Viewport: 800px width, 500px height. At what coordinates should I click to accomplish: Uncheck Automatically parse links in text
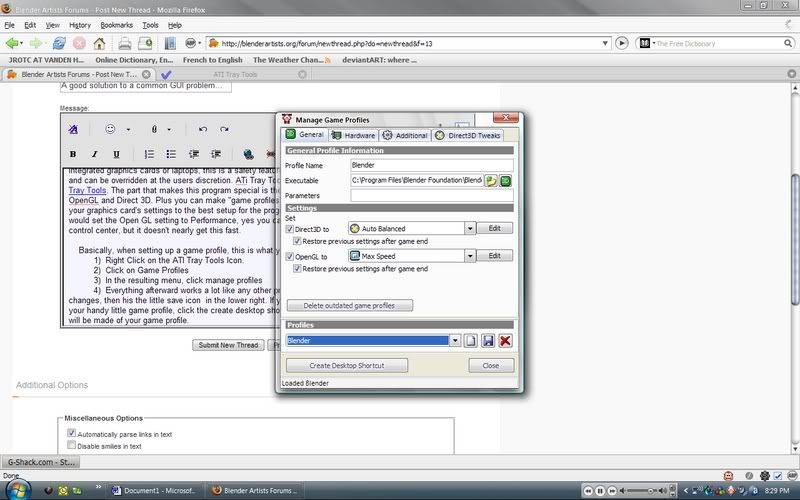[71, 433]
